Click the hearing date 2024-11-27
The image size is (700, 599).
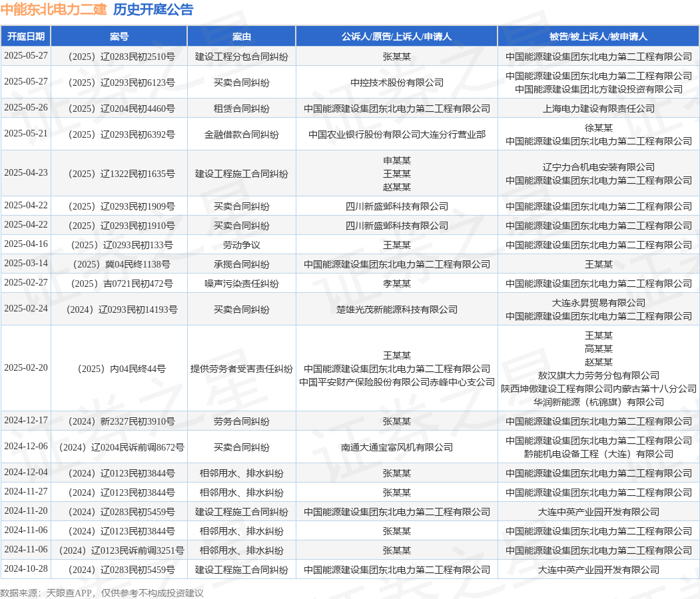[26, 491]
